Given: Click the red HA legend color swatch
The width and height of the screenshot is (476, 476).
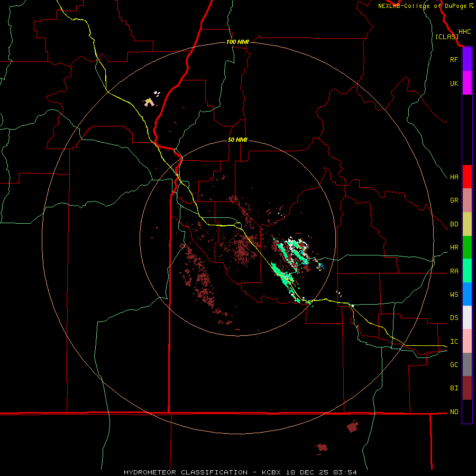Looking at the screenshot, I should 467,177.
